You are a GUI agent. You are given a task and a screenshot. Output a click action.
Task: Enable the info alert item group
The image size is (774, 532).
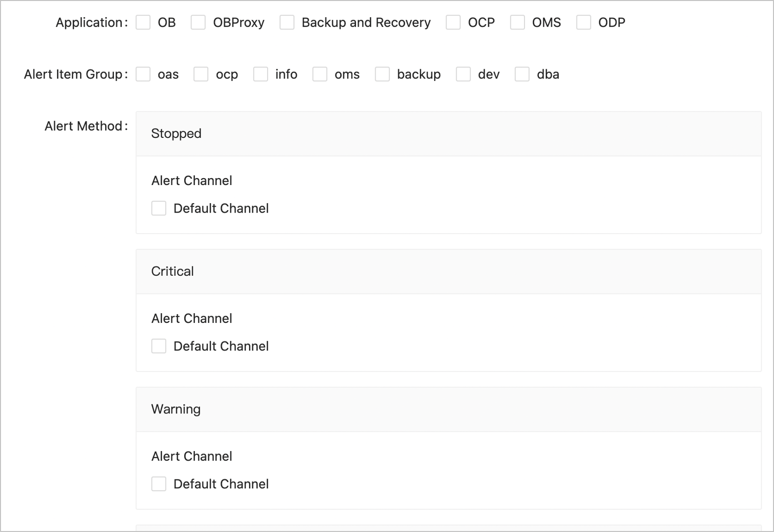[x=260, y=74]
